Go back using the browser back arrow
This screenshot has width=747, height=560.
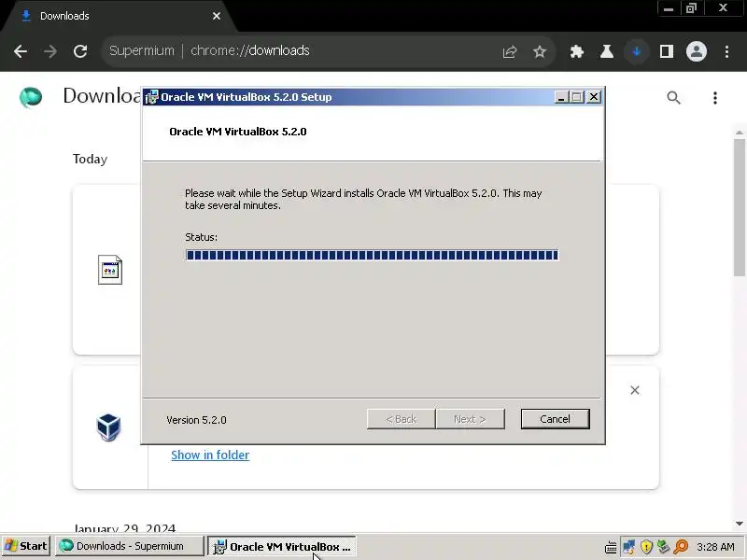pos(21,51)
